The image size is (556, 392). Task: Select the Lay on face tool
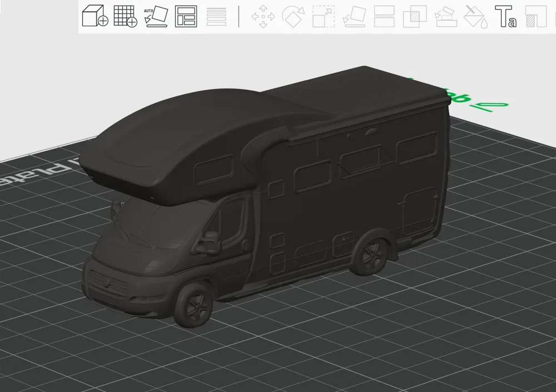[x=354, y=16]
